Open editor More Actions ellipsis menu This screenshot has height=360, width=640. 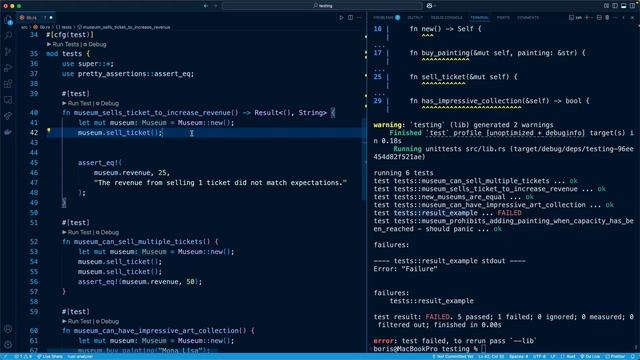pyautogui.click(x=359, y=18)
